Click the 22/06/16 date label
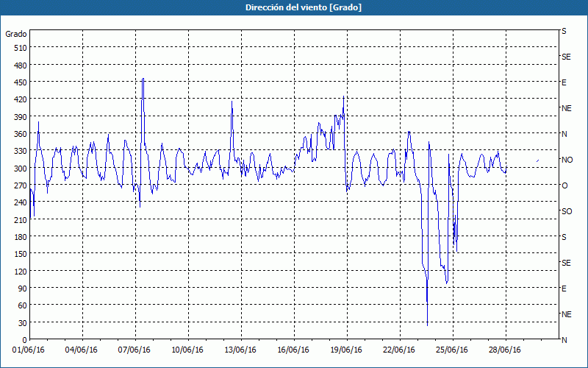The height and width of the screenshot is (368, 588). coord(399,350)
